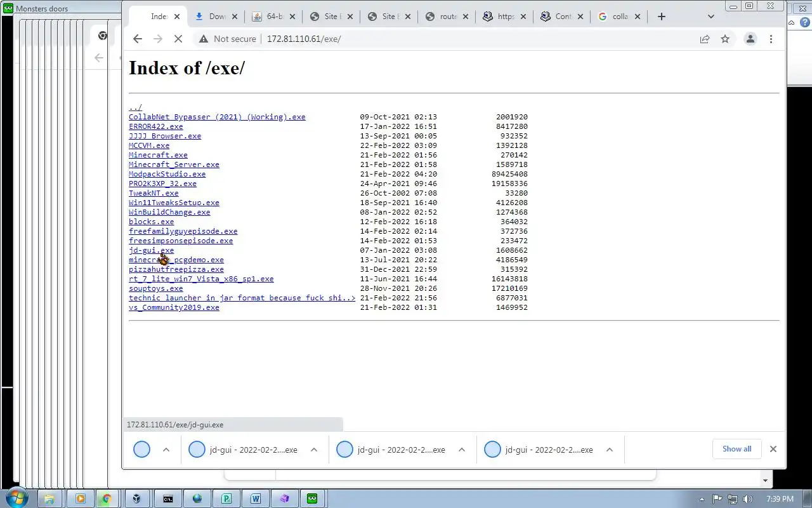Viewport: 812px width, 508px height.
Task: Click the freefamilyguyepisode.exe link
Action: pyautogui.click(x=183, y=231)
